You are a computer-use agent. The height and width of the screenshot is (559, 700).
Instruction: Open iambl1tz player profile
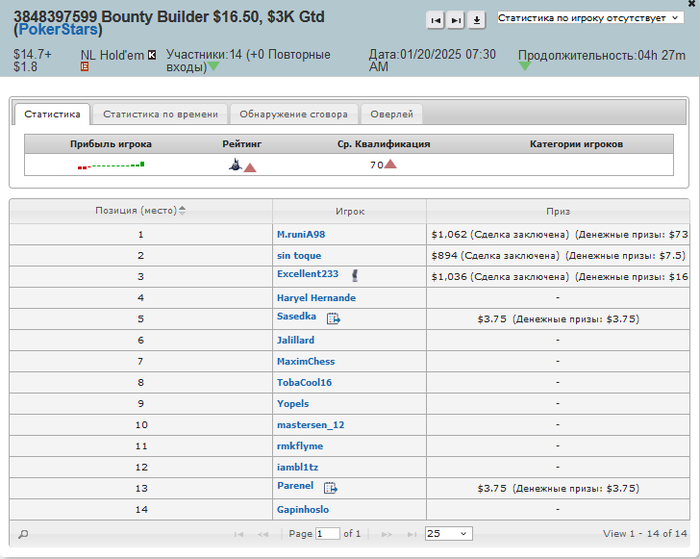(x=297, y=467)
